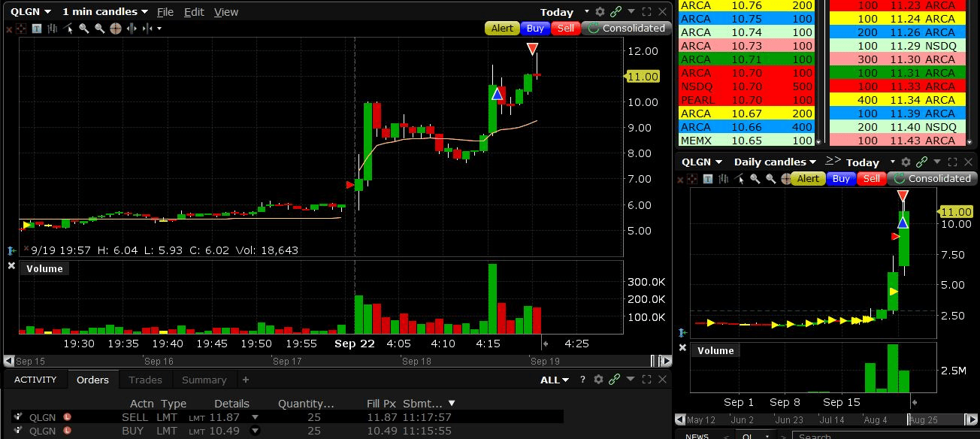This screenshot has width=980, height=439.
Task: Maximize the Daily candles chart panel
Action: tap(952, 162)
